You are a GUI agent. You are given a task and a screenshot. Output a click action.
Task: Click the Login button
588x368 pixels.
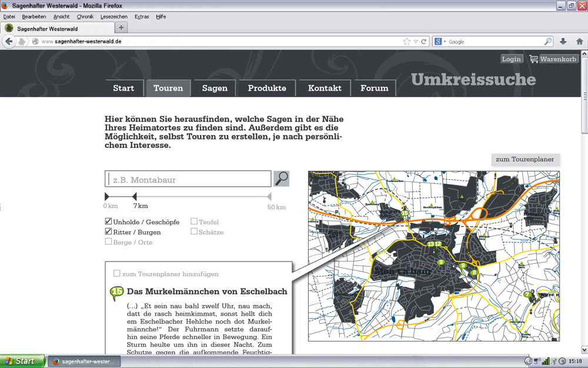pyautogui.click(x=511, y=59)
